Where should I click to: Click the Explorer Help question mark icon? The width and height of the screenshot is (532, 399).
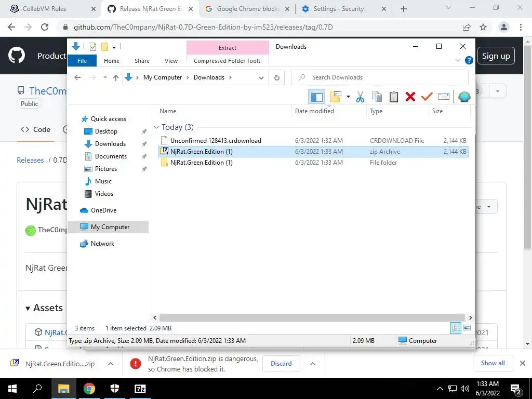pos(469,60)
